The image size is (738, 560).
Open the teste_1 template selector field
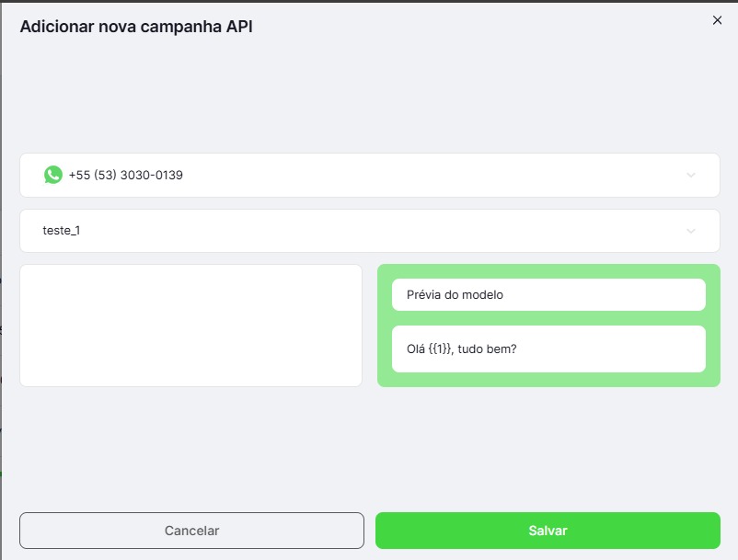(368, 231)
